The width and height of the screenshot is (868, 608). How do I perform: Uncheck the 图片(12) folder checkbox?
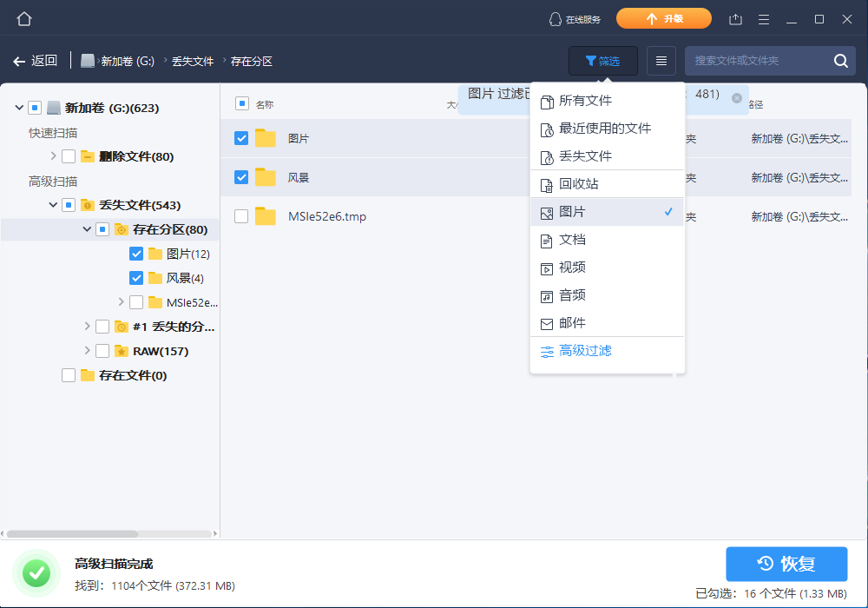tap(135, 253)
